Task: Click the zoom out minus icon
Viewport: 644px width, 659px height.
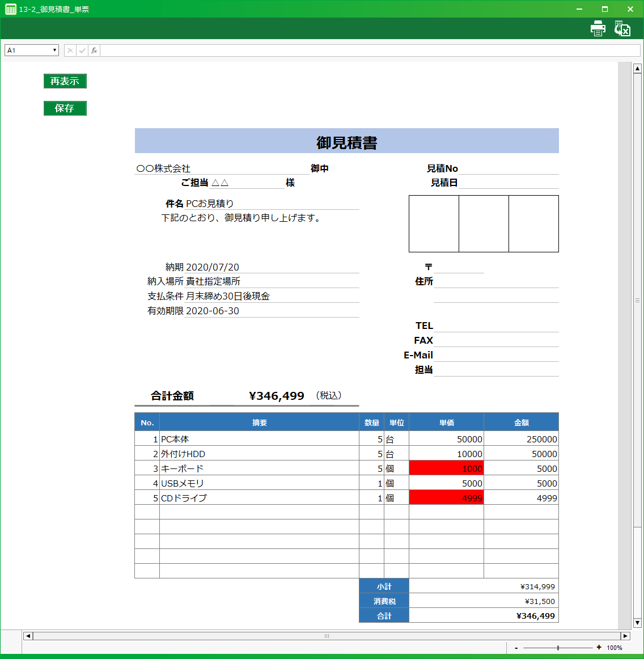Action: click(516, 648)
